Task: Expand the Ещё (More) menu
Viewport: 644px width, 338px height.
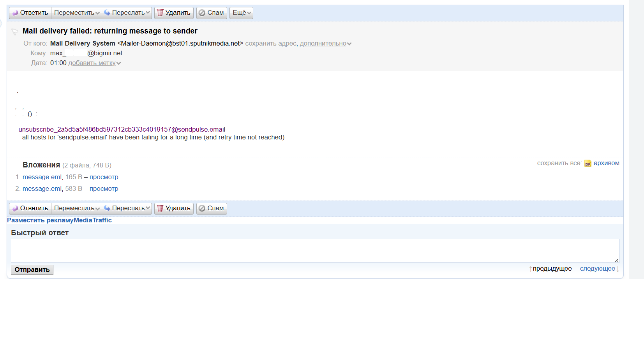Action: tap(242, 13)
